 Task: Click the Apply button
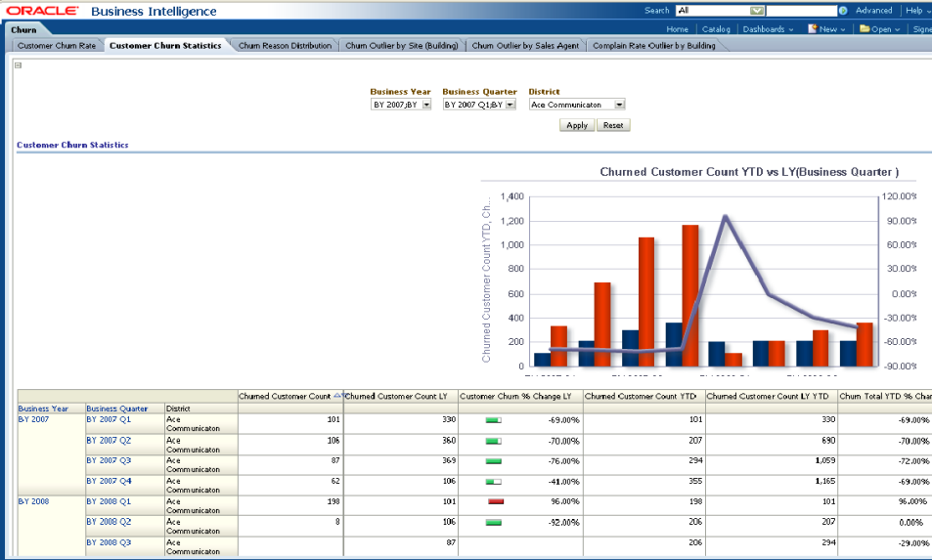(577, 125)
